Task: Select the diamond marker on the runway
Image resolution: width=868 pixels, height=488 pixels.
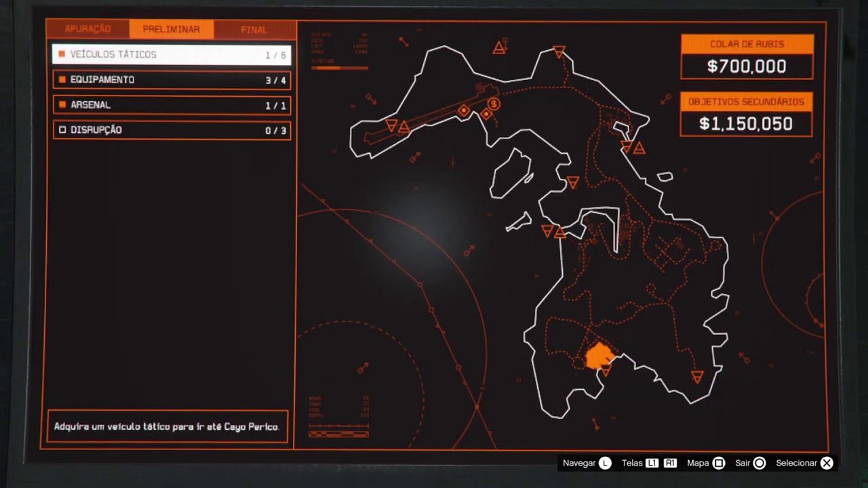Action: (x=464, y=110)
